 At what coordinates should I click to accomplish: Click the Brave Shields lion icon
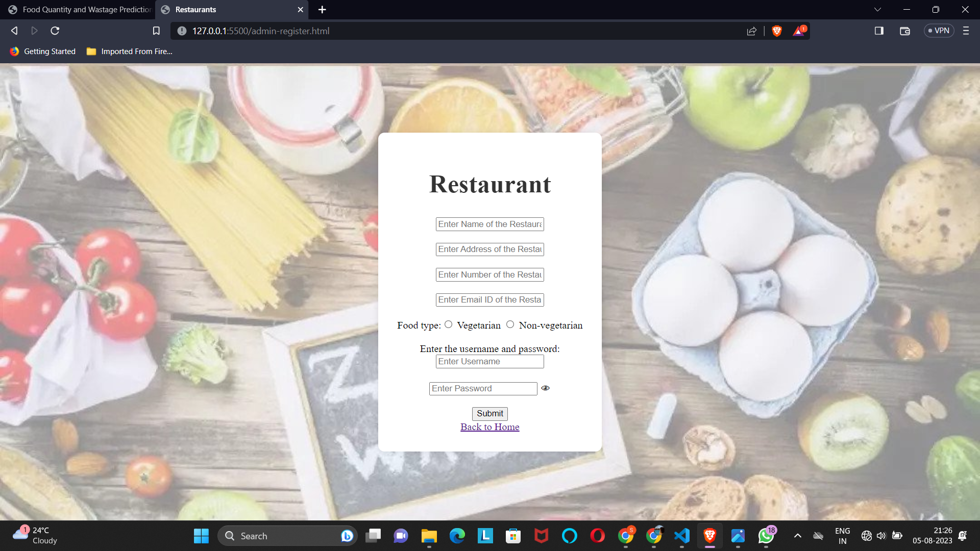(x=777, y=31)
